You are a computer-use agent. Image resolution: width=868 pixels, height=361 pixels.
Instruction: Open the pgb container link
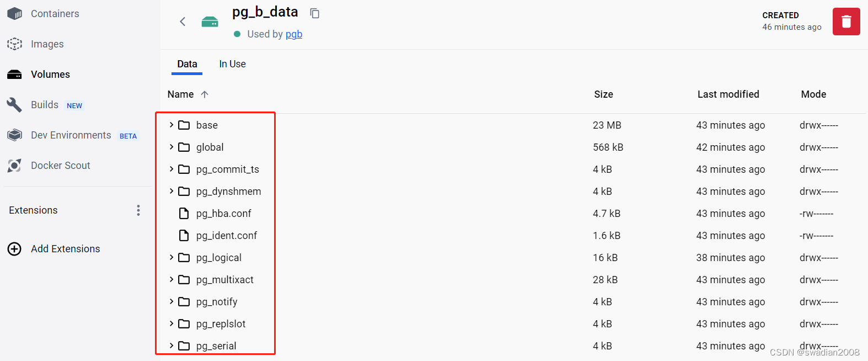coord(294,34)
